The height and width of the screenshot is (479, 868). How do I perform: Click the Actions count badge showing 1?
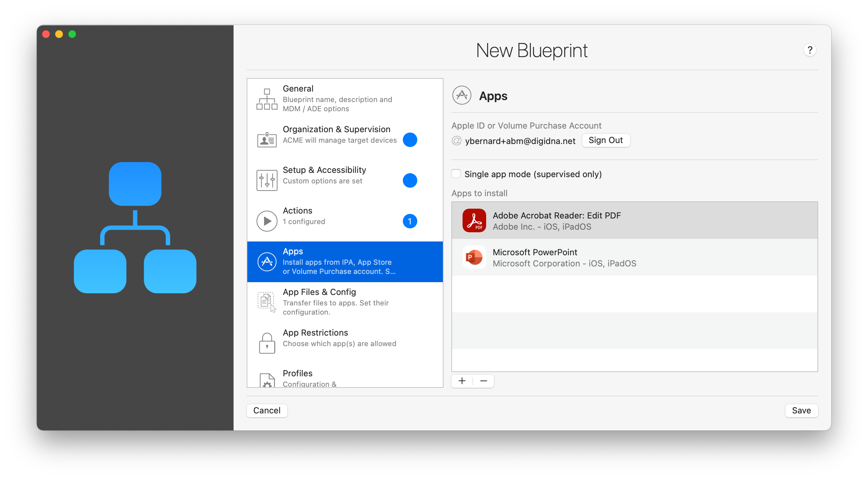coord(410,221)
